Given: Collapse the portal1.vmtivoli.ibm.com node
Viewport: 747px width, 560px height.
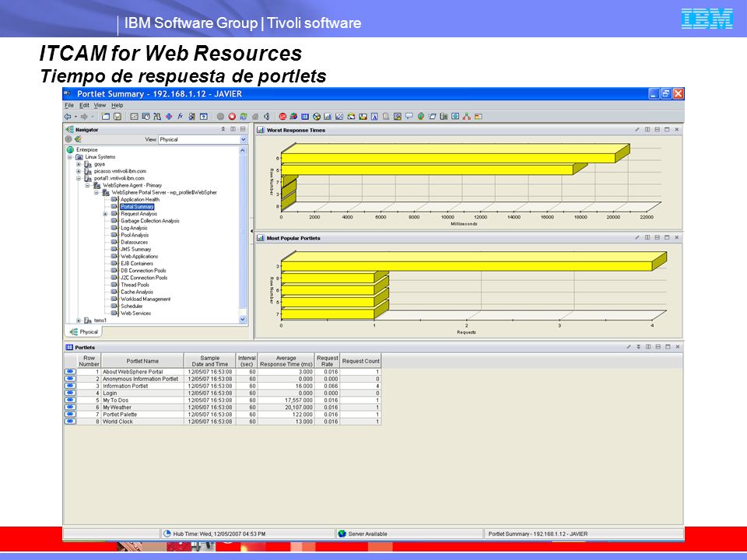Looking at the screenshot, I should click(79, 179).
